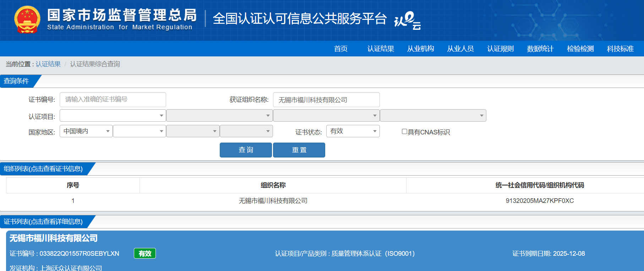Expand the fourth 认证项目 dropdown

point(433,116)
